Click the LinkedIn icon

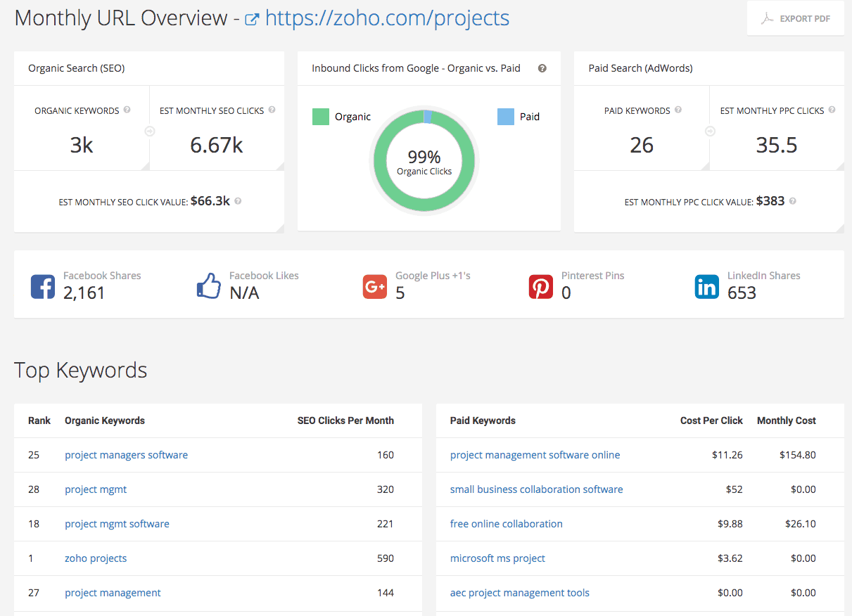pyautogui.click(x=707, y=286)
